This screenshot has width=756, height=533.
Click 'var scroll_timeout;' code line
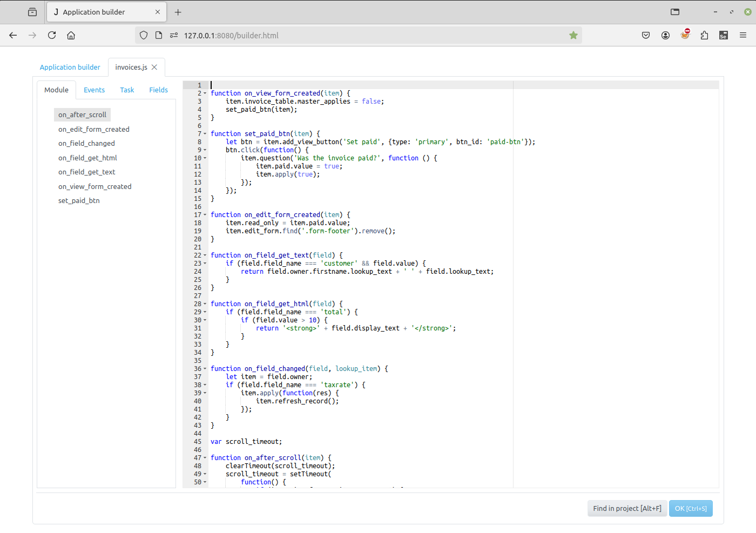coord(246,442)
